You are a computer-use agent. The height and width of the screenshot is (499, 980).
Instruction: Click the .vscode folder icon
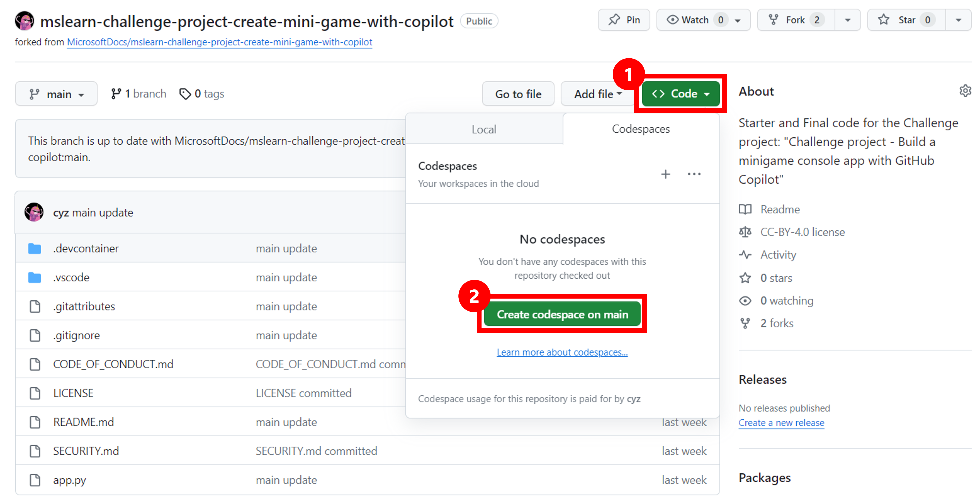pos(35,277)
